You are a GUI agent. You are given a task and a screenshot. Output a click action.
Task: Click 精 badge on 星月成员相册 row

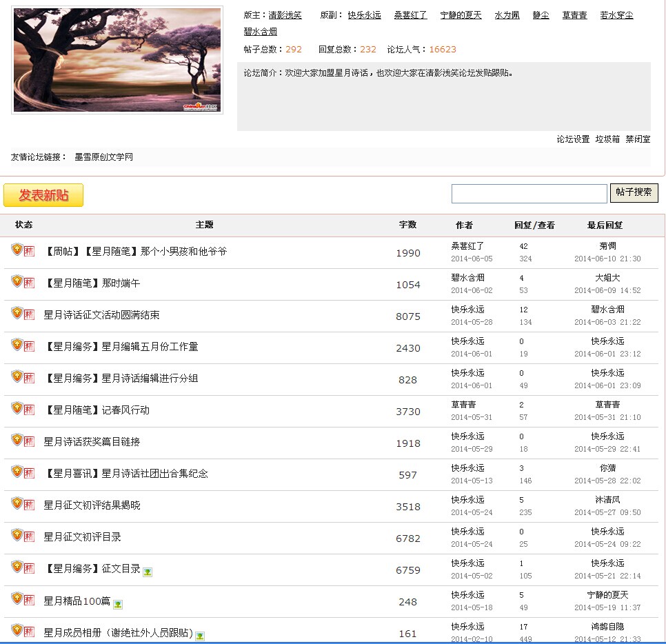29,632
